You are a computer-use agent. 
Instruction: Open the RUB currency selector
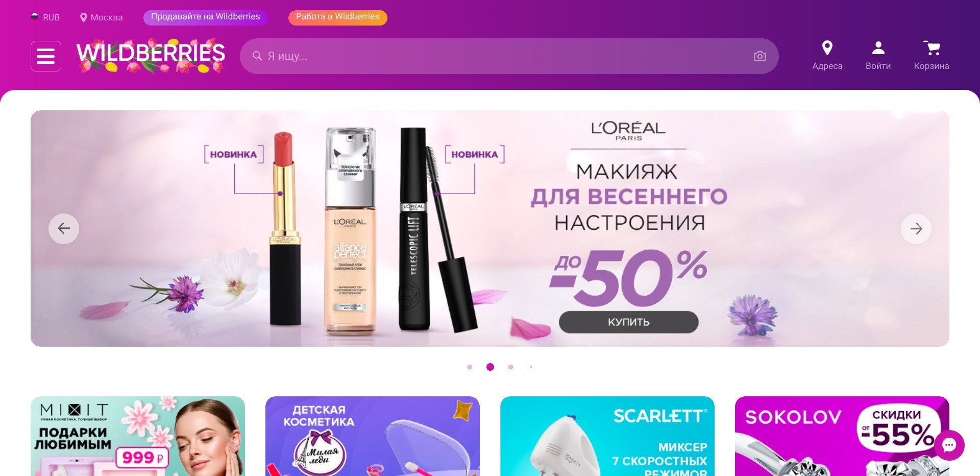(45, 17)
